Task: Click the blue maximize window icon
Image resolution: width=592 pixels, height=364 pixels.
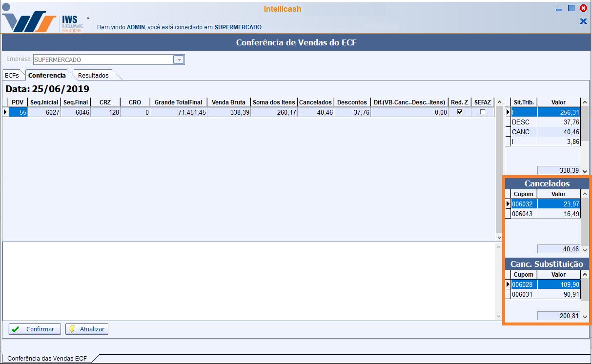Action: pyautogui.click(x=571, y=8)
